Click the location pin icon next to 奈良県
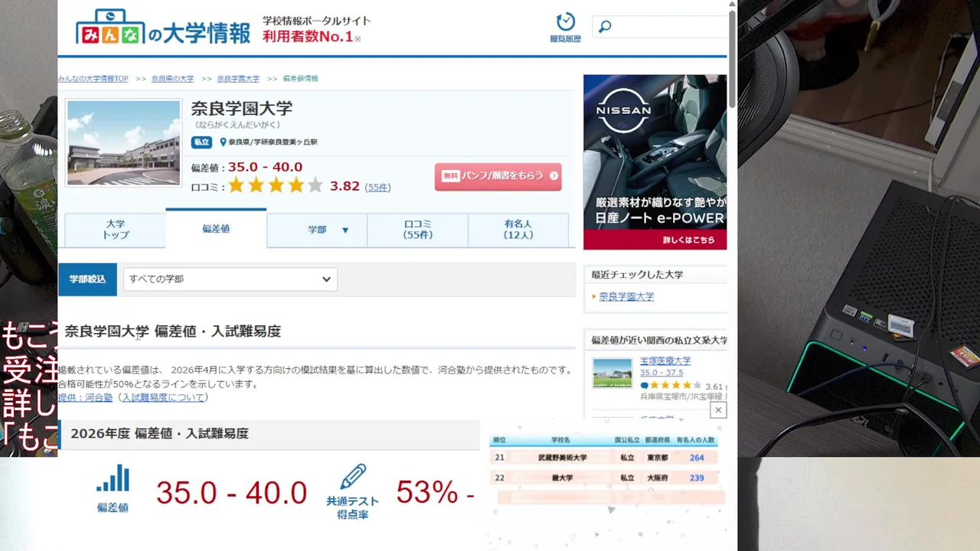The image size is (980, 551). click(x=223, y=142)
